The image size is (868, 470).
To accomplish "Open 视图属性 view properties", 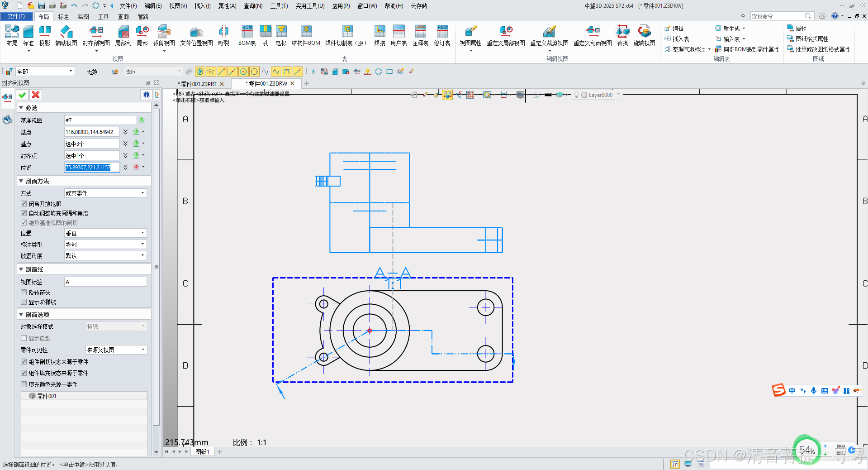I will point(470,35).
